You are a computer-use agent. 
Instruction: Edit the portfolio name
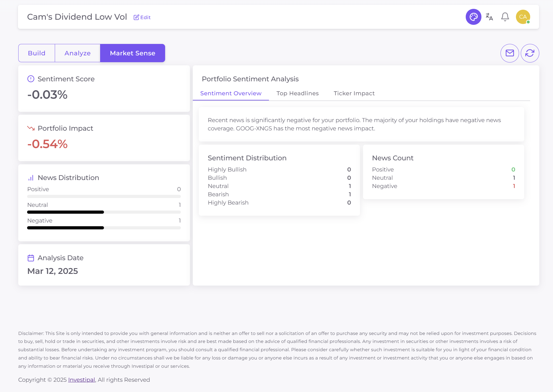point(142,17)
